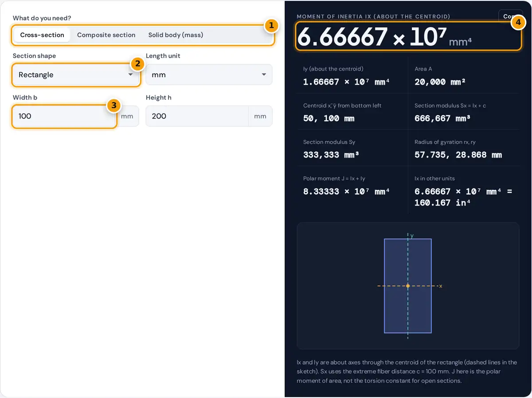
Task: Click the 'Iy (about the centroid)' label
Action: [333, 69]
